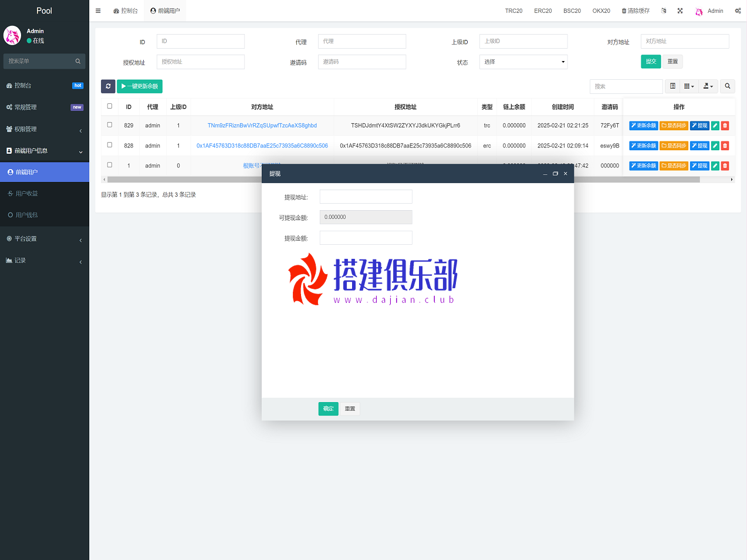The width and height of the screenshot is (747, 560).
Task: Open ERC20 in the top menu
Action: coord(543,11)
